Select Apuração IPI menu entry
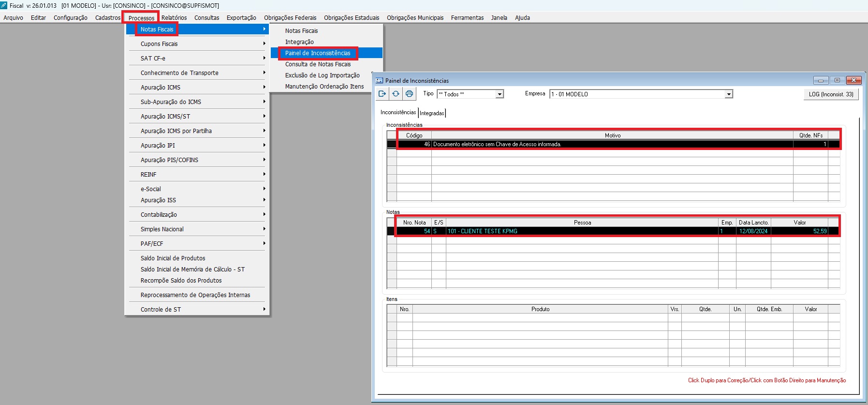 197,145
